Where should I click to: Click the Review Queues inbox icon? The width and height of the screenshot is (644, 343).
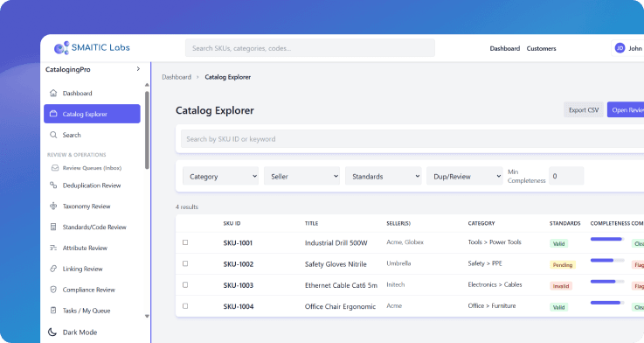(x=55, y=168)
